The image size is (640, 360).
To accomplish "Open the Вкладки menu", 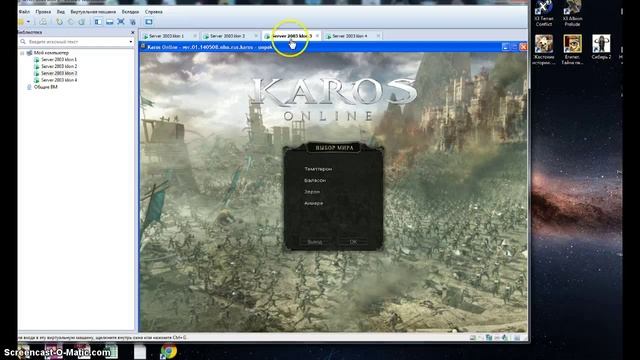I will click(130, 12).
